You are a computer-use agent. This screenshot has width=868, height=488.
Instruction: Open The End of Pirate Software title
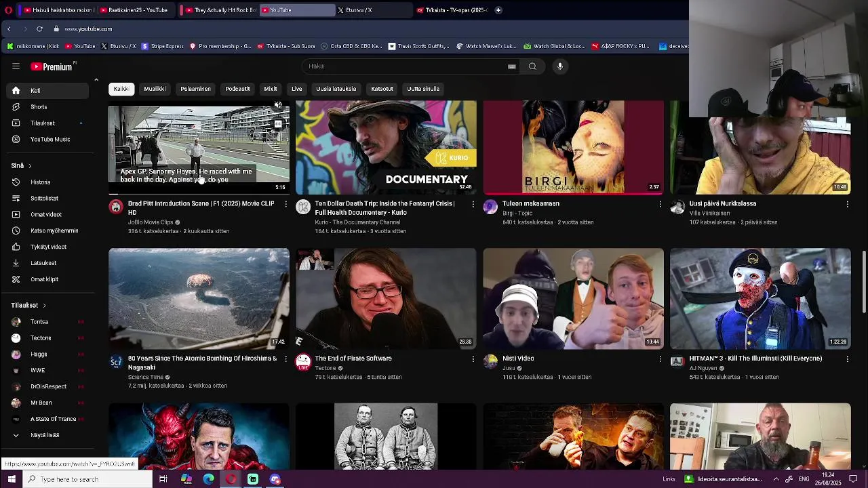coord(353,359)
